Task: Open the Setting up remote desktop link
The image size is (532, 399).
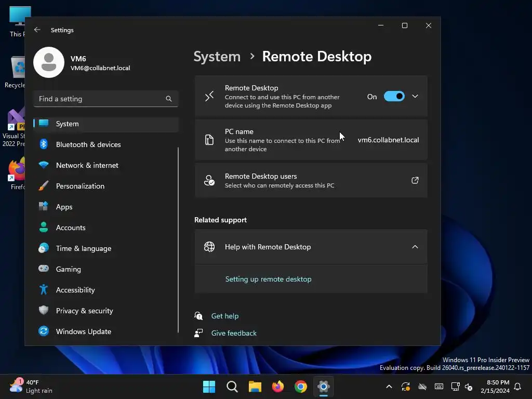Action: 269,279
